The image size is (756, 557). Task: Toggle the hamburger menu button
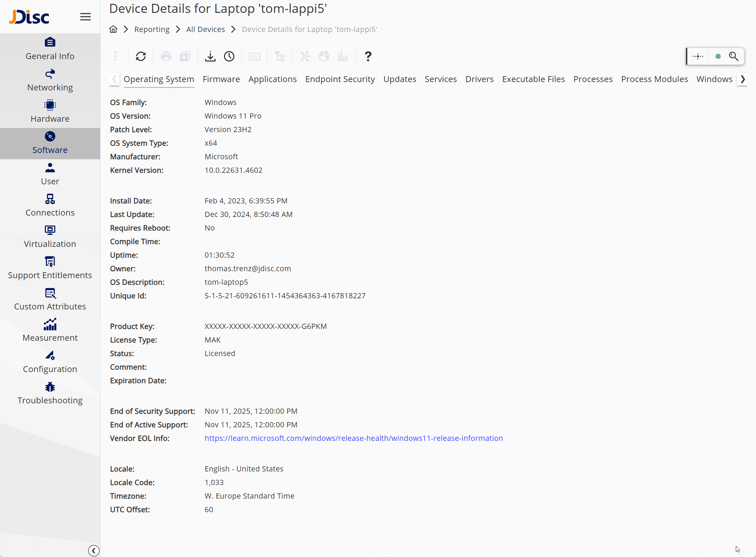[x=86, y=17]
